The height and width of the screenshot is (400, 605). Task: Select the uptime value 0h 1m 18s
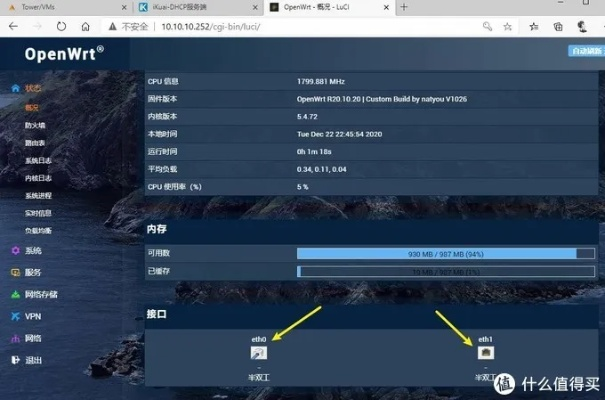point(314,152)
